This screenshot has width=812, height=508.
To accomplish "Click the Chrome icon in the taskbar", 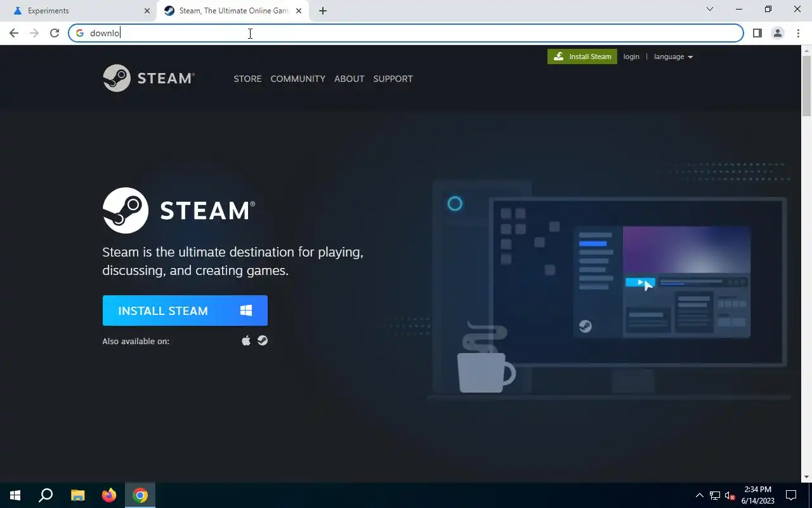I will pyautogui.click(x=140, y=495).
